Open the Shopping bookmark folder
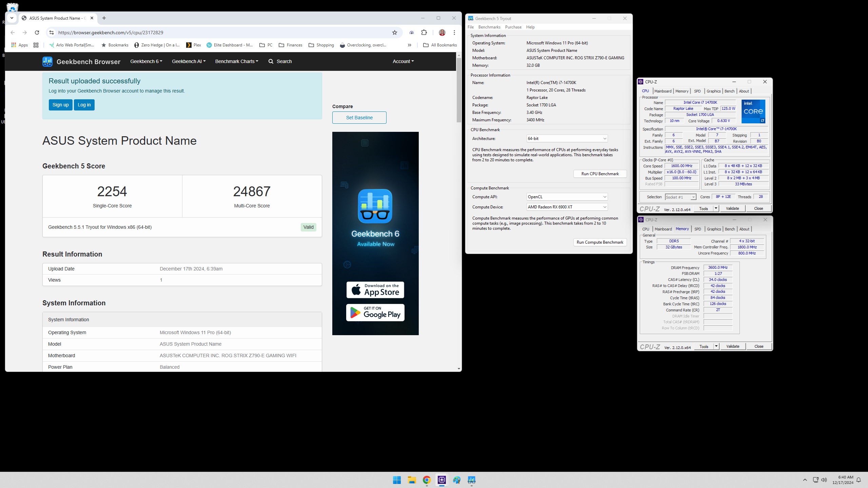The width and height of the screenshot is (868, 488). (x=321, y=45)
